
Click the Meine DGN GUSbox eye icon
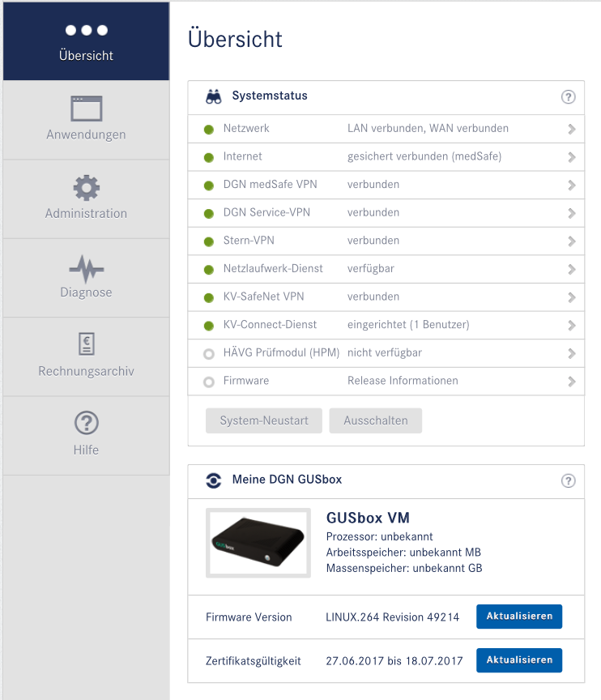[213, 480]
